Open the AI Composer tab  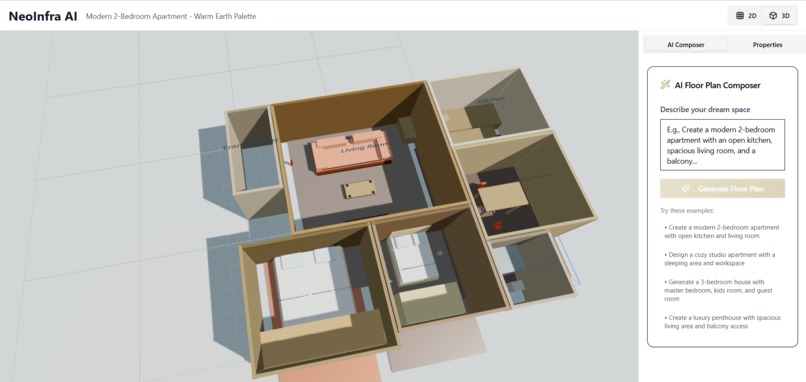pyautogui.click(x=686, y=45)
